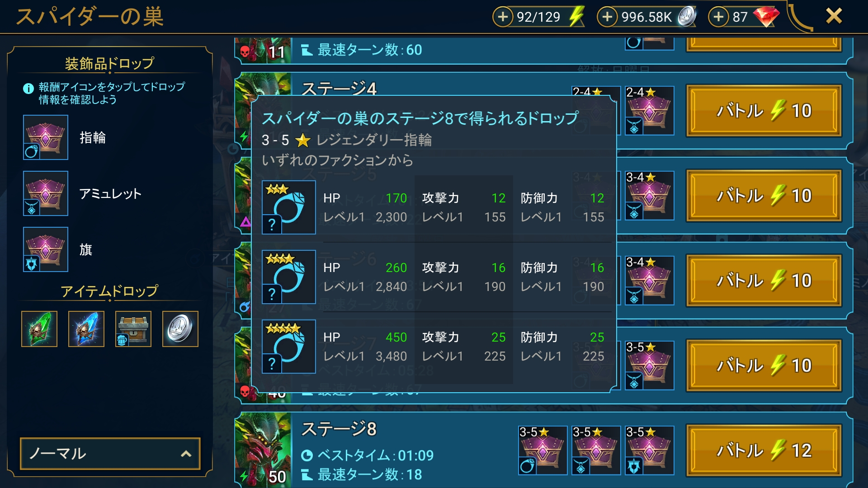Tap the info icon beside reward hint
The height and width of the screenshot is (488, 868).
(x=28, y=89)
